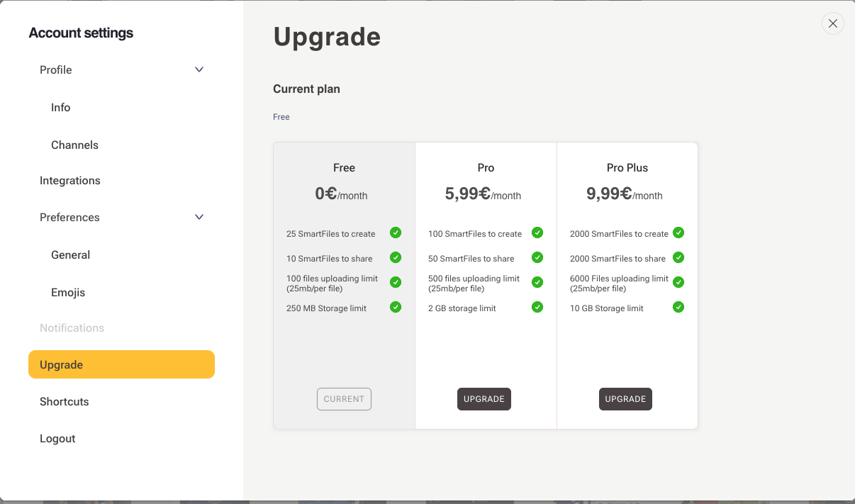Upgrade to the Pro plan

[484, 399]
